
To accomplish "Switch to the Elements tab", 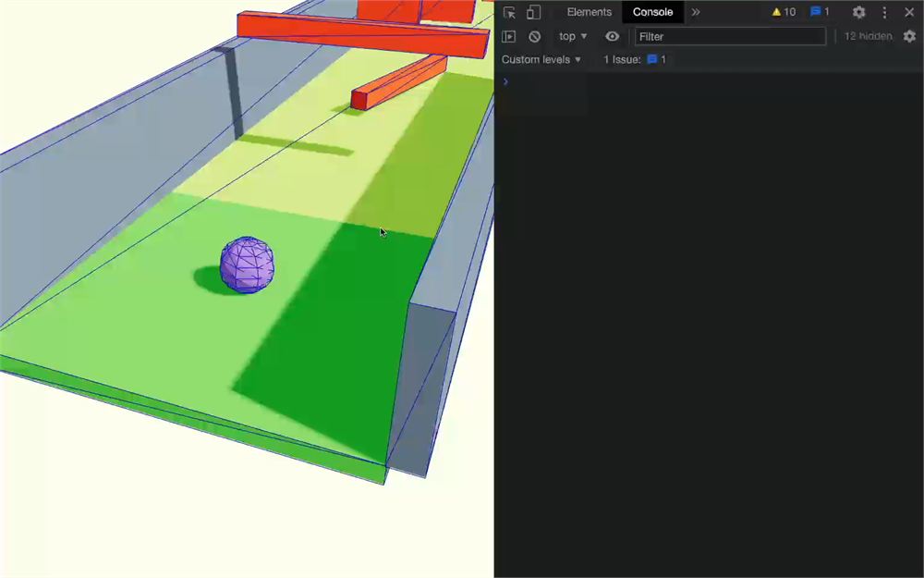I will point(589,12).
